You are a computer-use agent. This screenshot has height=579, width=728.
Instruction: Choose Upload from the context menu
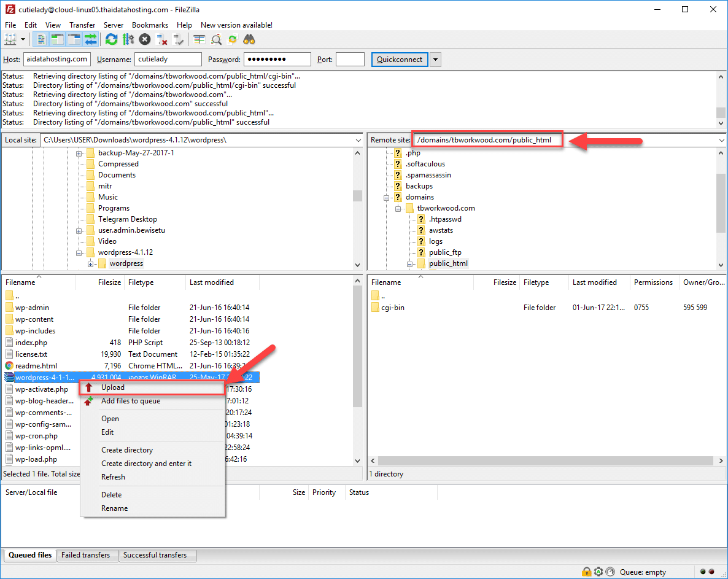point(152,387)
